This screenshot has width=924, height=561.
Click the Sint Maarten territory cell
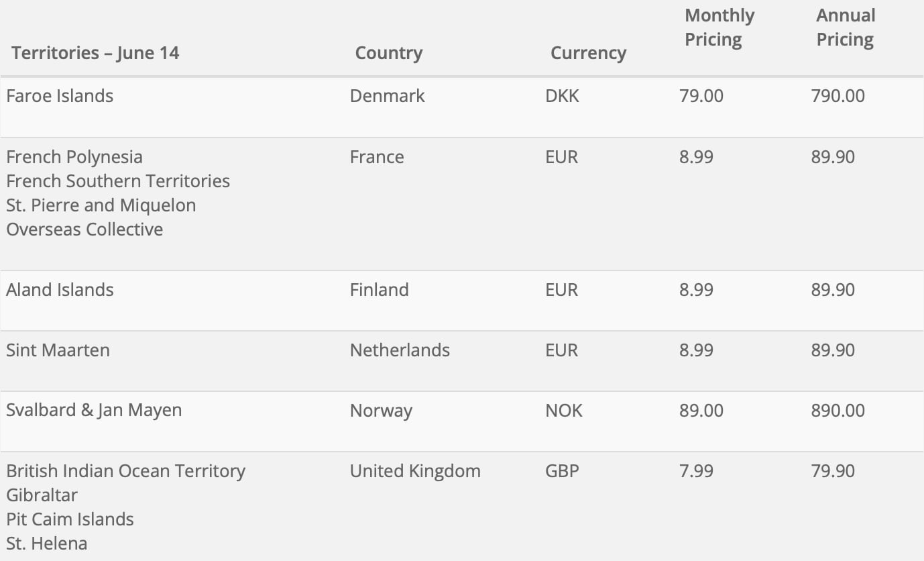(58, 350)
